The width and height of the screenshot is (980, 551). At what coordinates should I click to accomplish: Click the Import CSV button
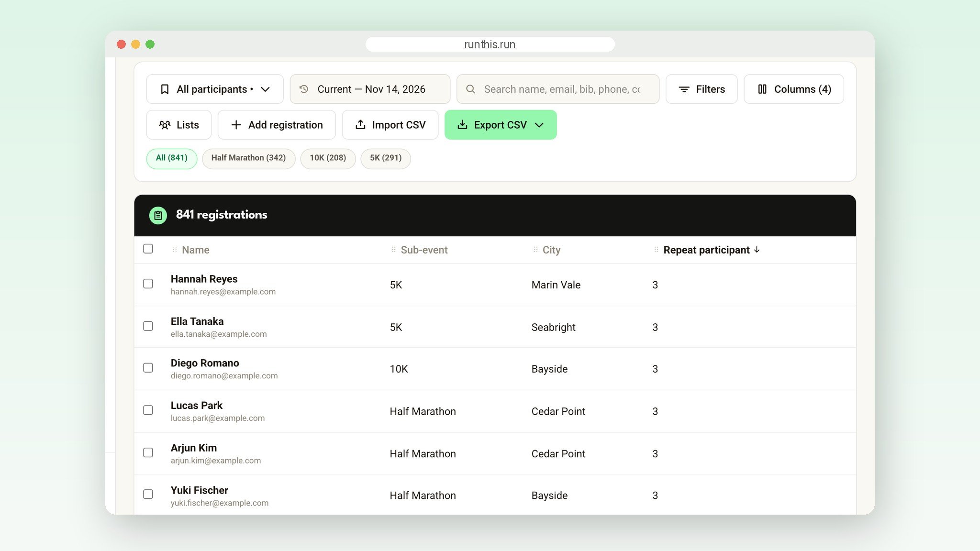coord(390,125)
